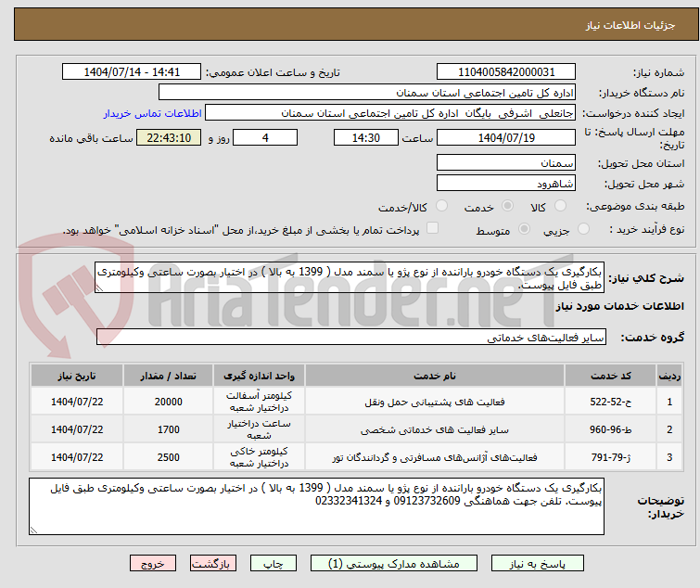Click the اطلاعات خدمات مورد نیاز heading

click(619, 306)
